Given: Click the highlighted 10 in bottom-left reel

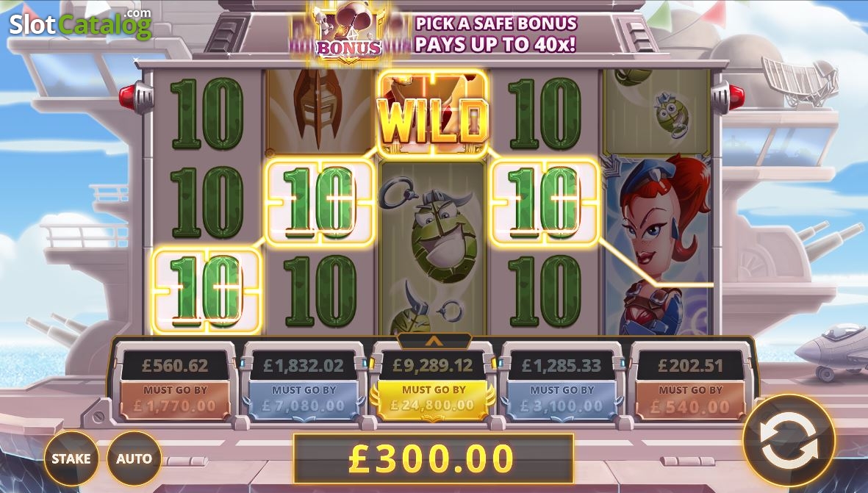Looking at the screenshot, I should (207, 291).
